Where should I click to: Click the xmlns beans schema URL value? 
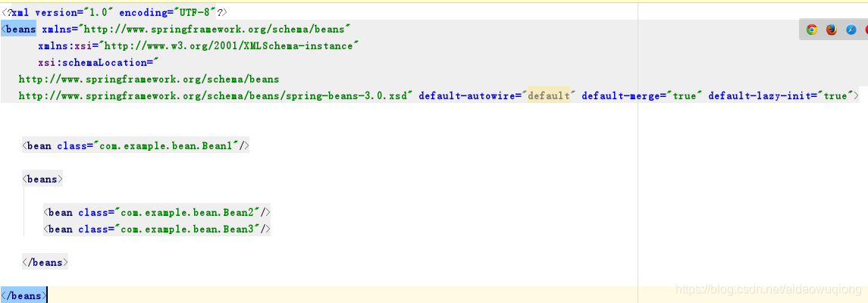click(x=215, y=30)
